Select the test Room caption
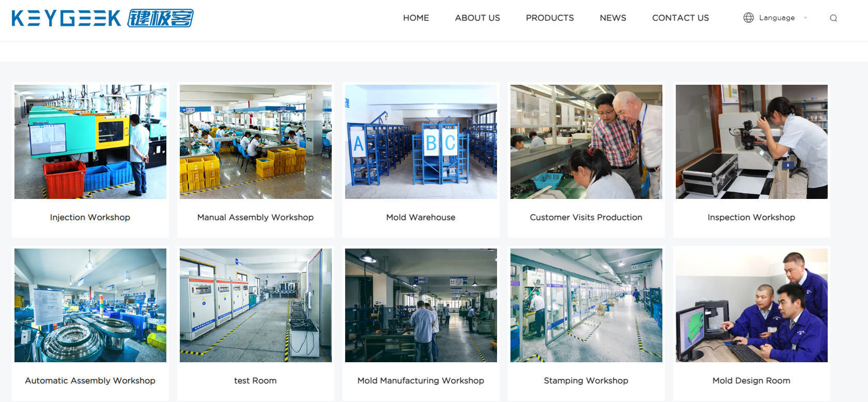This screenshot has height=402, width=868. [255, 381]
